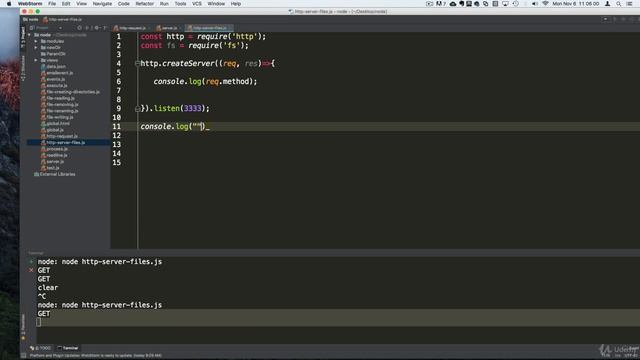Viewport: 640px width, 360px height.
Task: Select the ParentDir folder in tree
Action: 53,54
